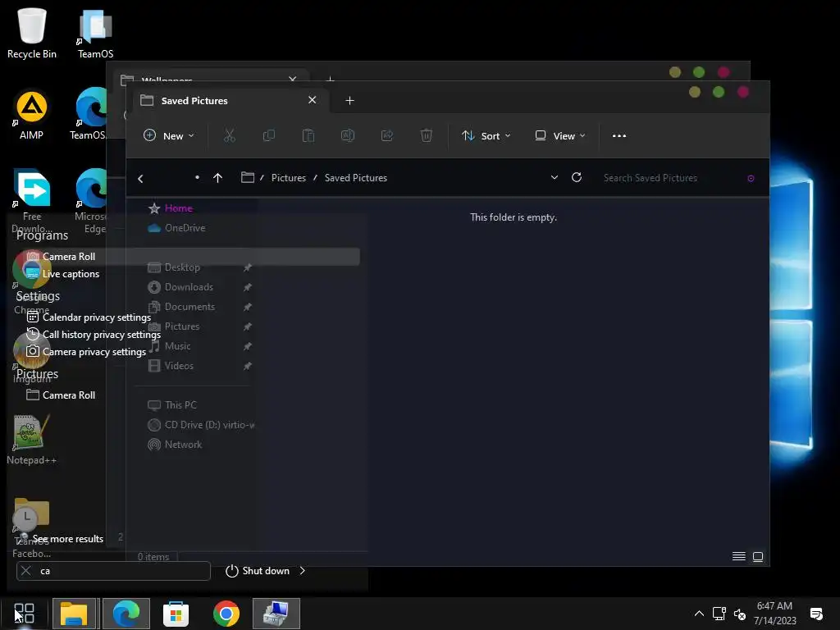This screenshot has height=630, width=840.
Task: Open the New dropdown menu
Action: [169, 135]
